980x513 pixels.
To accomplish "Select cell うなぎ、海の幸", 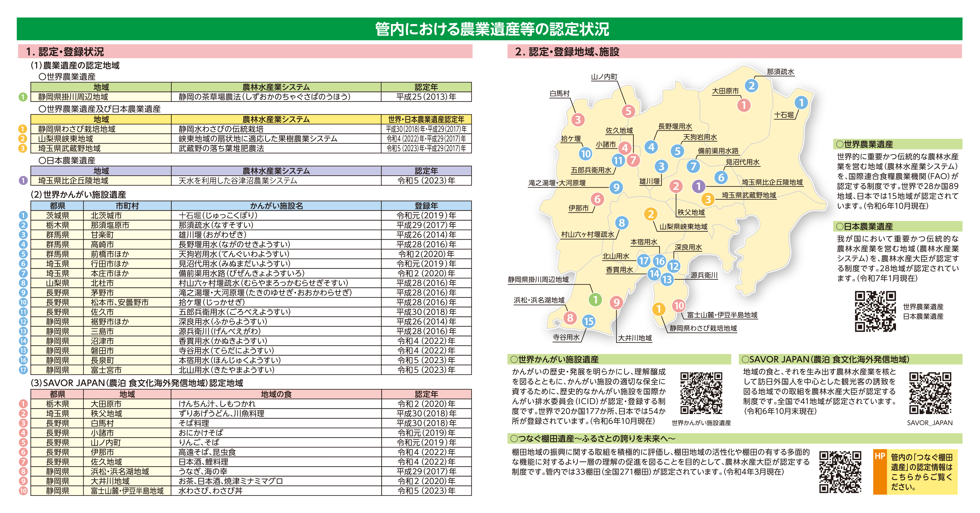I will click(276, 472).
